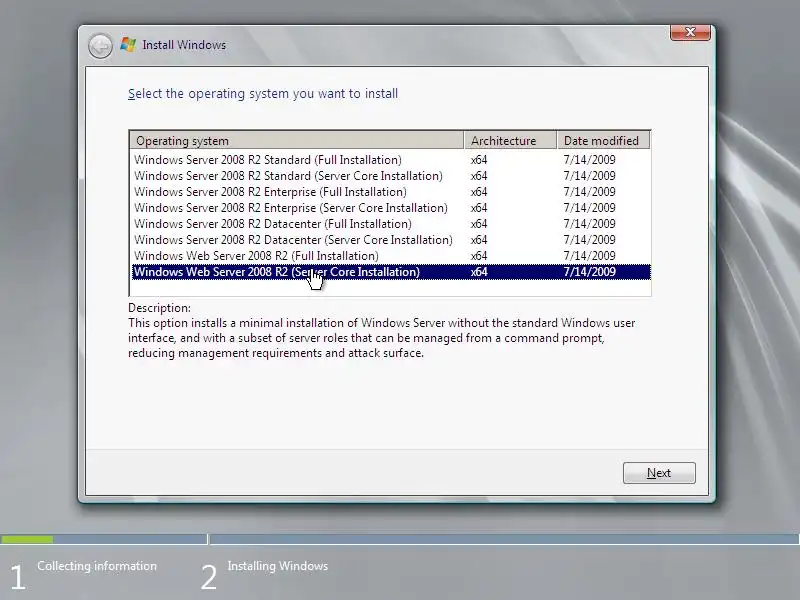Select Windows Server 2008 R2 Datacenter (Server Core Installation)
Viewport: 800px width, 600px height.
point(391,240)
